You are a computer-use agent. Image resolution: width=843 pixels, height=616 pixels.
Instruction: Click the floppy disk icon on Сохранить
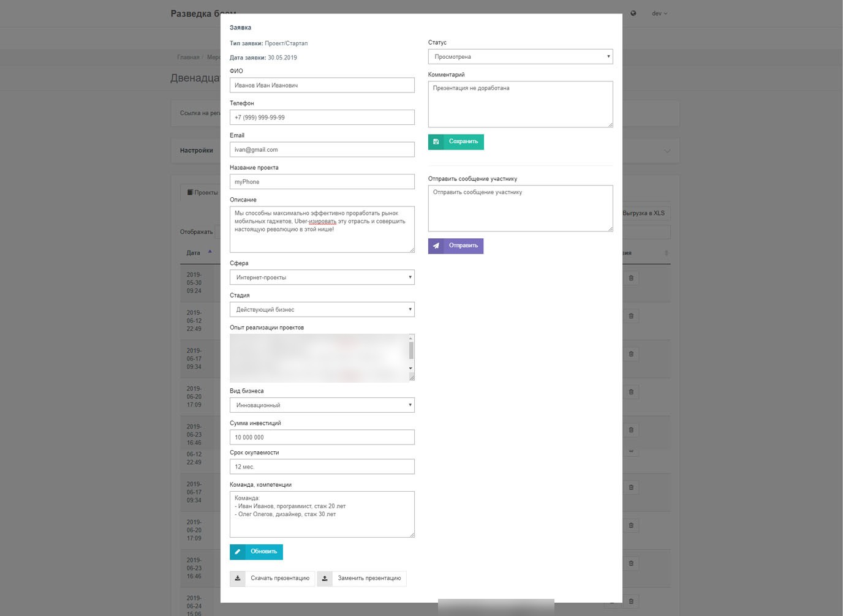click(436, 141)
